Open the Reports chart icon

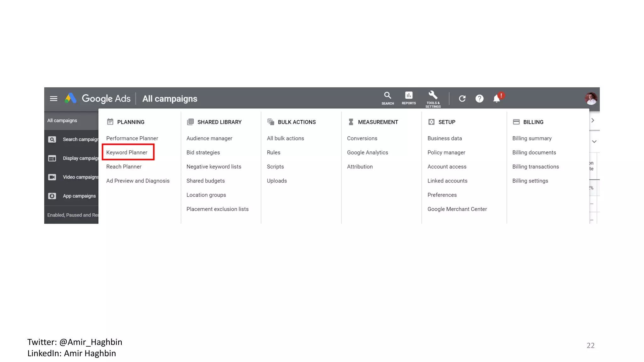coord(408,96)
